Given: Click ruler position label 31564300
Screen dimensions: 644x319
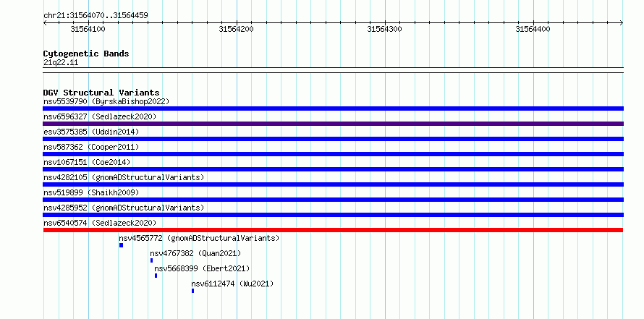Looking at the screenshot, I should pos(384,29).
